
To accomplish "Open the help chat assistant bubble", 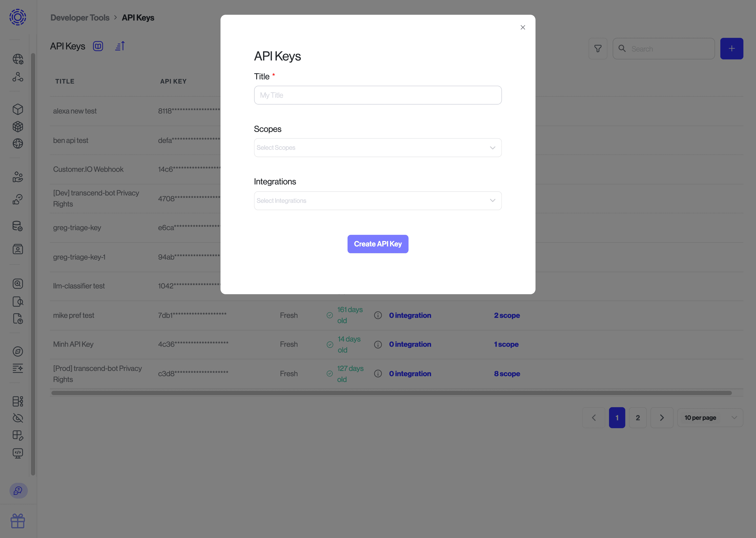I will (18, 491).
